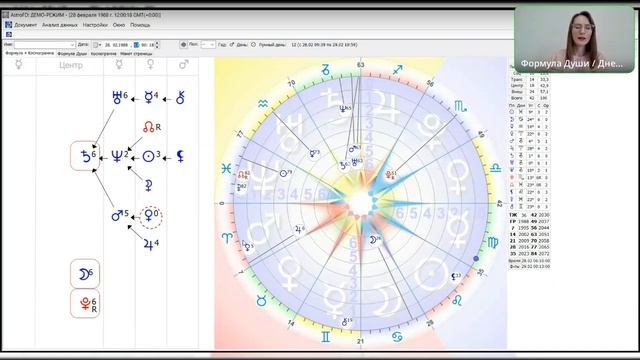Click the time stepper arrows
The height and width of the screenshot is (360, 640).
click(157, 45)
